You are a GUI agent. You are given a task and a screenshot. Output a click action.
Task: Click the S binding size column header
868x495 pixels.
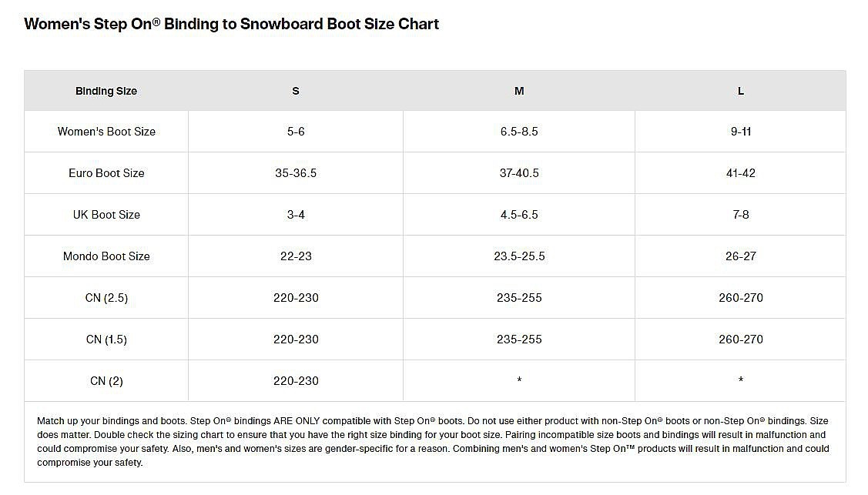296,91
